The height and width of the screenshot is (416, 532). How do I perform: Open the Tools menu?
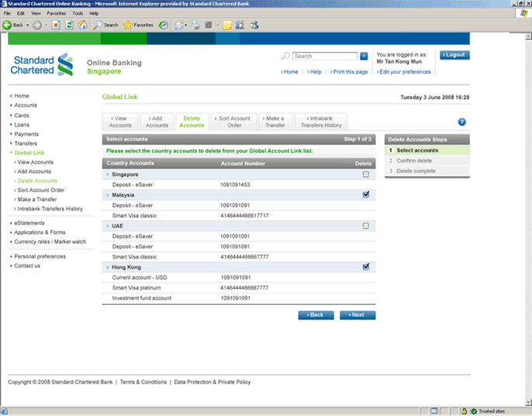78,13
